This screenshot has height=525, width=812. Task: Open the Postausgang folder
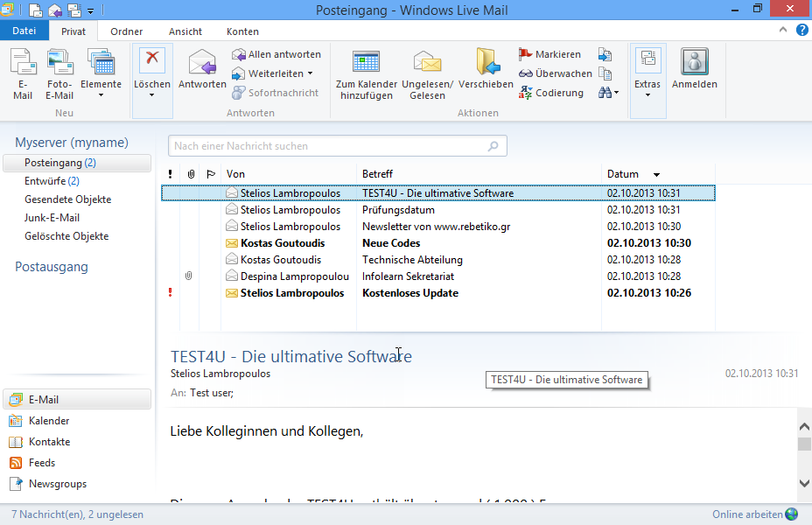coord(52,267)
